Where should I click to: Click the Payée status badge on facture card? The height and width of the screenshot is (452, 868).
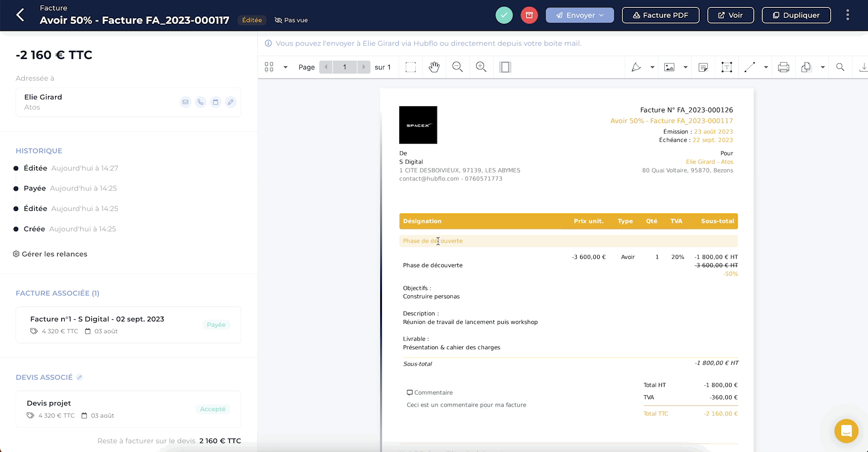pos(216,325)
